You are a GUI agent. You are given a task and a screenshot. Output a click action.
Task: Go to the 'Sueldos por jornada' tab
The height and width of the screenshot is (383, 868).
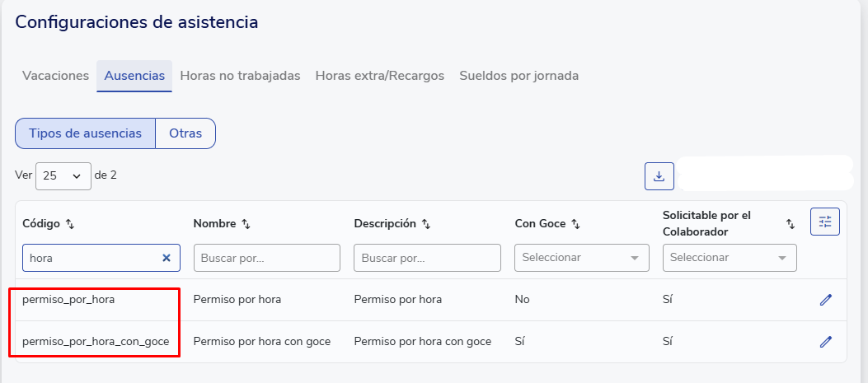tap(518, 76)
